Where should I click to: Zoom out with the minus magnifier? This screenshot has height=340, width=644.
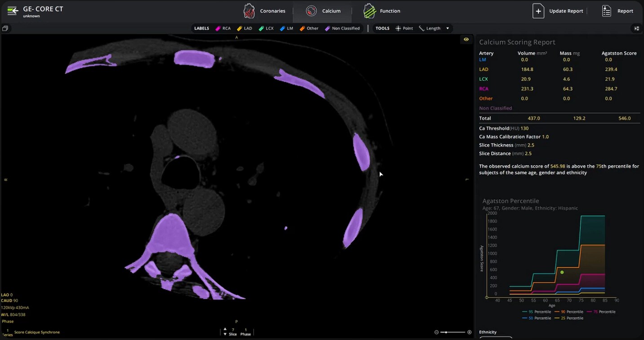click(436, 332)
